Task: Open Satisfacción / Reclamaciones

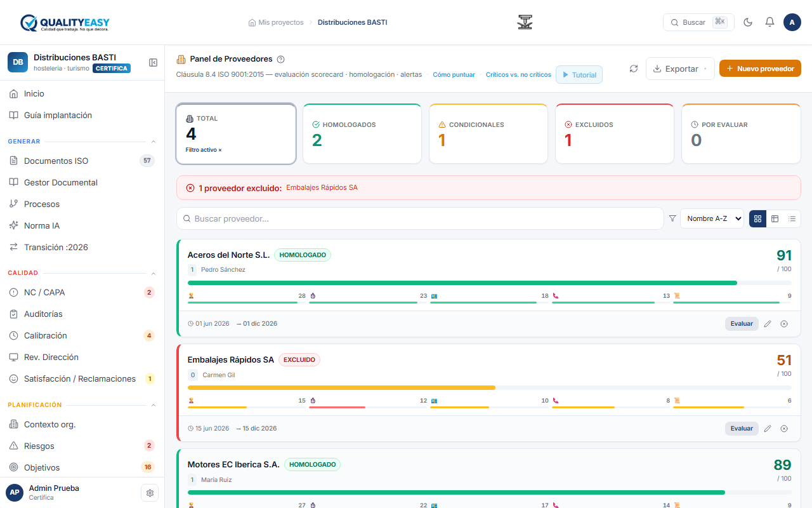Action: click(82, 378)
